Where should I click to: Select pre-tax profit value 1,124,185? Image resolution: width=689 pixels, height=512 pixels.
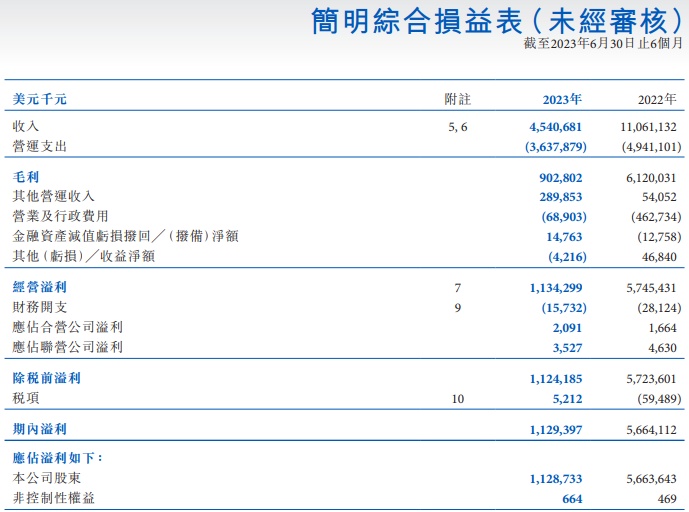(556, 379)
